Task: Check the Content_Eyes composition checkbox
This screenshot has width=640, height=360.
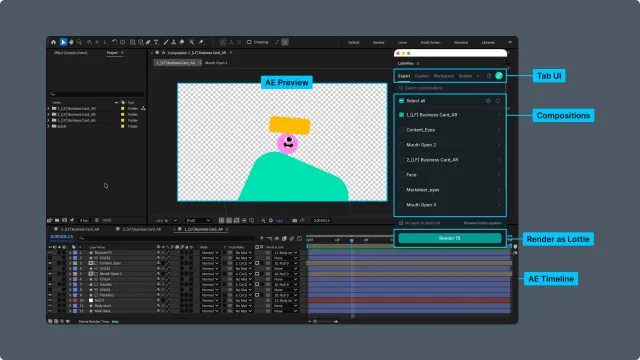Action: click(402, 130)
